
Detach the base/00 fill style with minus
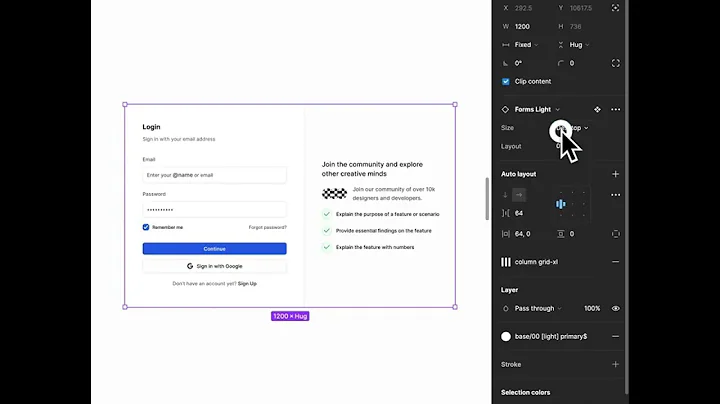point(615,336)
